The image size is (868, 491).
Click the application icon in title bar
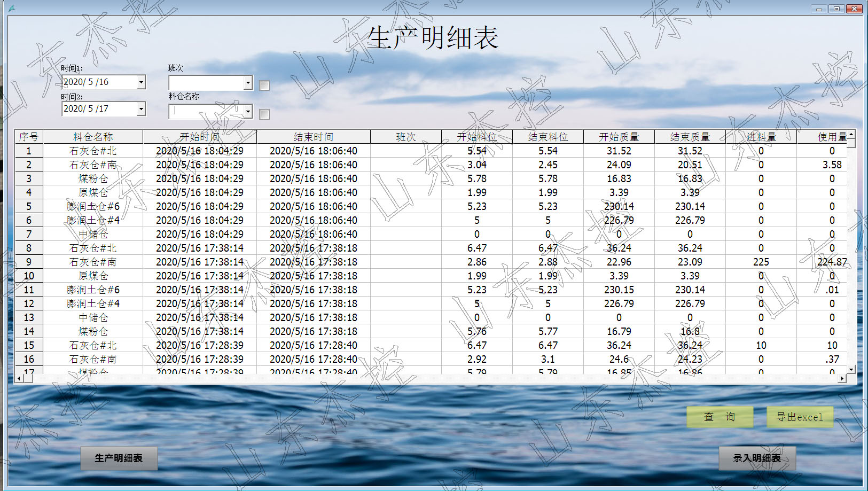[12, 9]
